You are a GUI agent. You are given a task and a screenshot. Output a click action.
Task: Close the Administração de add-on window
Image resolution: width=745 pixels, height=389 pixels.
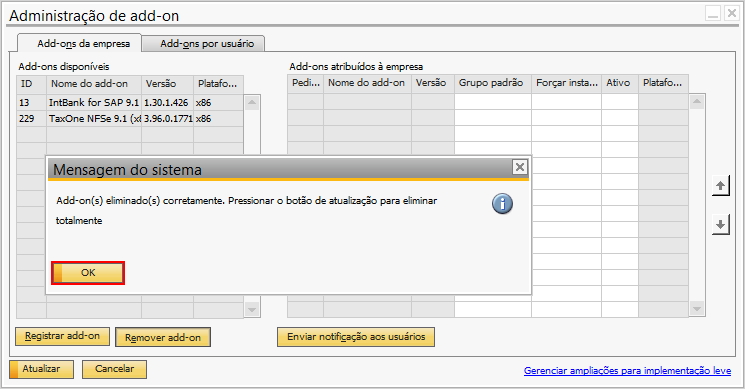(731, 13)
